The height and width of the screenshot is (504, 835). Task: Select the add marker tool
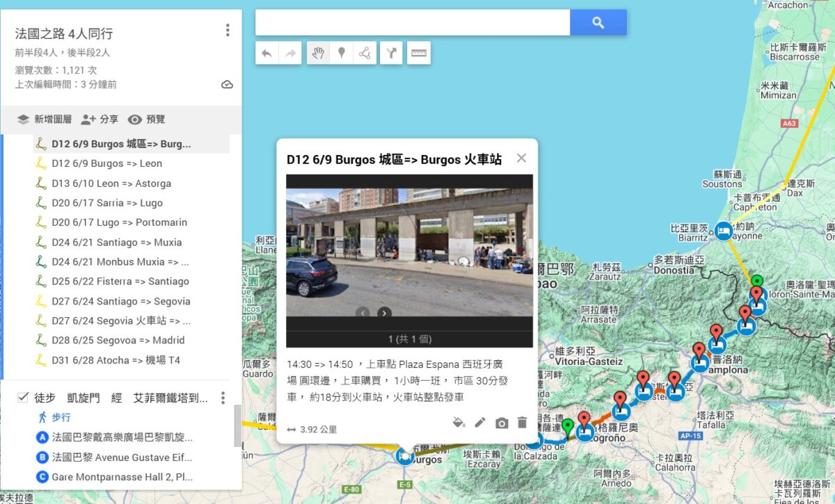pos(341,53)
